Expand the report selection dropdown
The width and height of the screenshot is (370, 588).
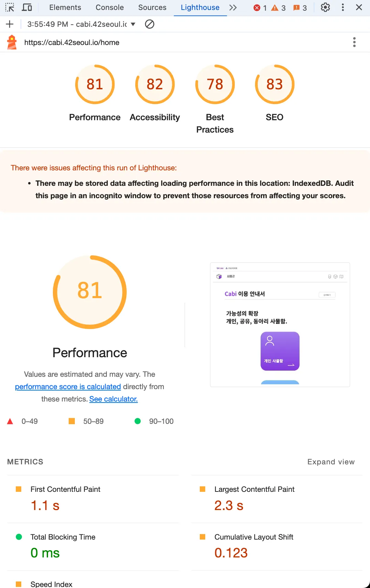(133, 24)
